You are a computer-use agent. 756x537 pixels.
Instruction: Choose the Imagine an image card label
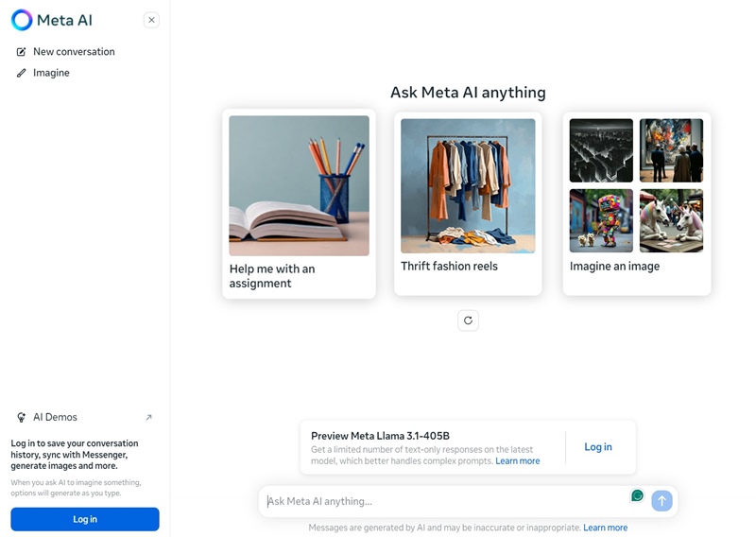tap(614, 267)
